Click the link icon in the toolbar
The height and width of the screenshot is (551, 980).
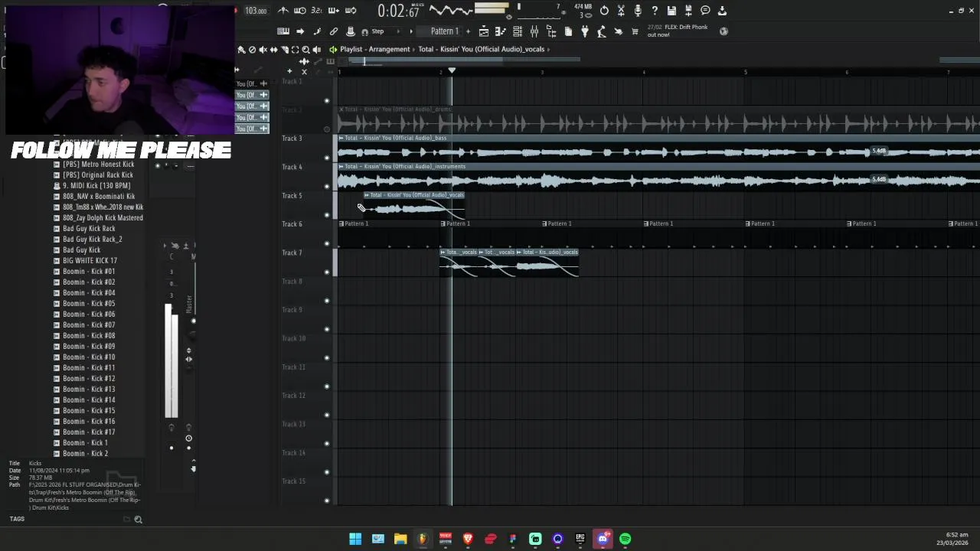[x=334, y=31]
